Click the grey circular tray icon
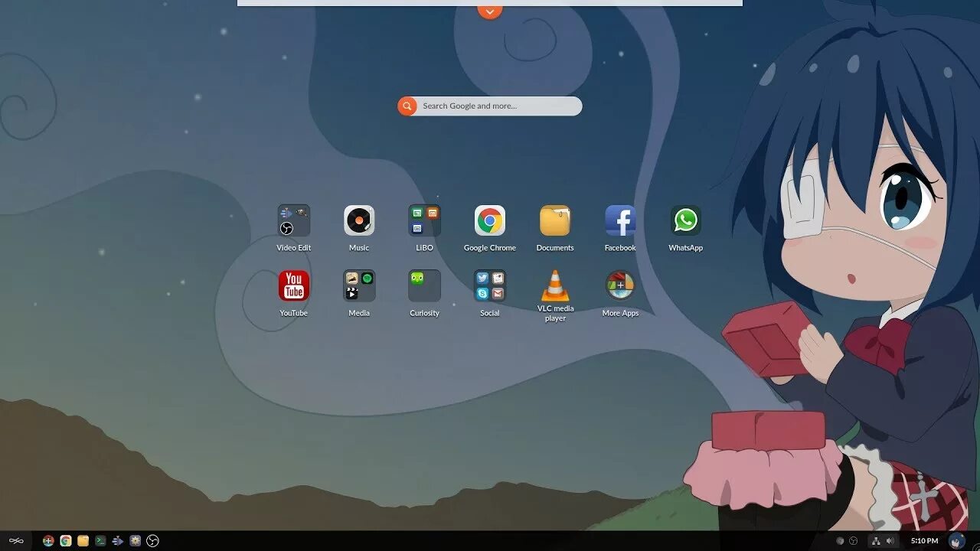Viewport: 980px width, 551px height. [x=840, y=541]
